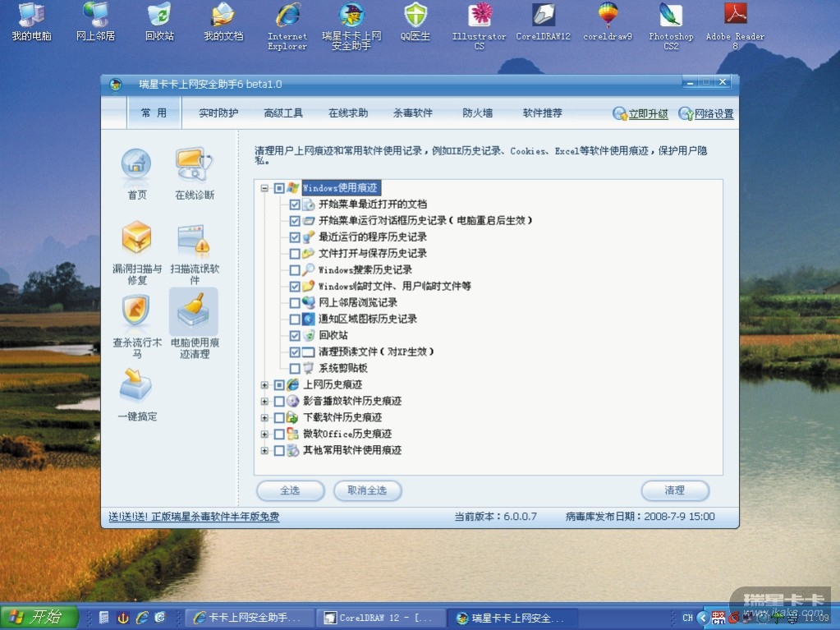Screen dimensions: 840x630
Task: Switch to CorelDRAW 12 taskbar window
Action: point(381,618)
